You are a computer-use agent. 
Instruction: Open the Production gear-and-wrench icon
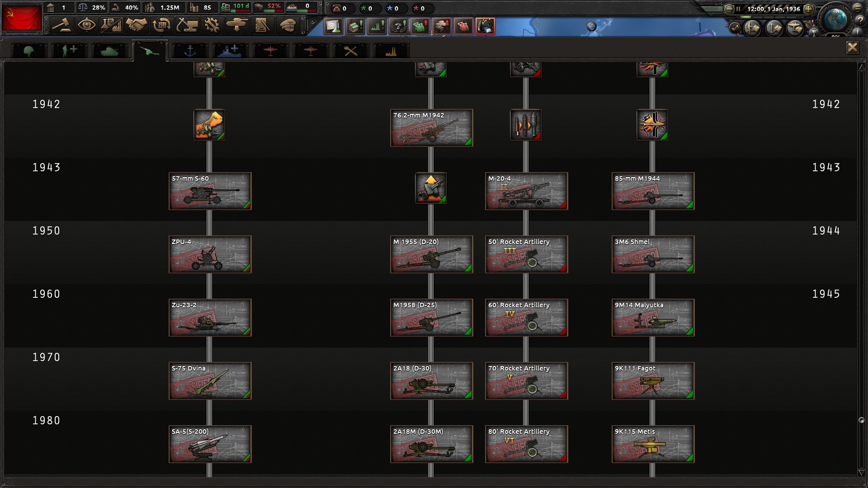coord(212,25)
